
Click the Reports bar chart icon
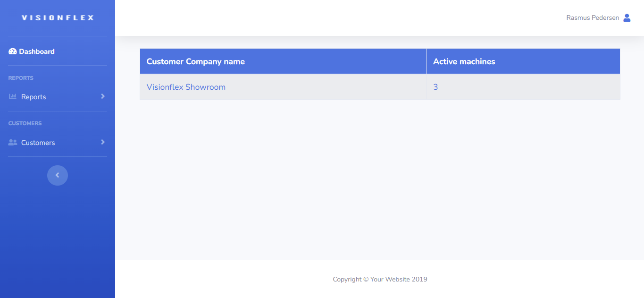tap(13, 97)
